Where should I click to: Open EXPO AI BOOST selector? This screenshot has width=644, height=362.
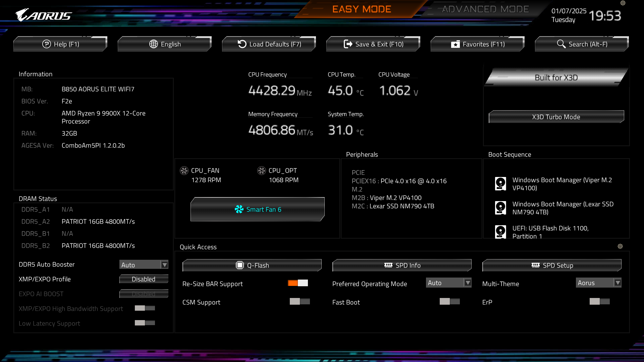[x=144, y=294]
